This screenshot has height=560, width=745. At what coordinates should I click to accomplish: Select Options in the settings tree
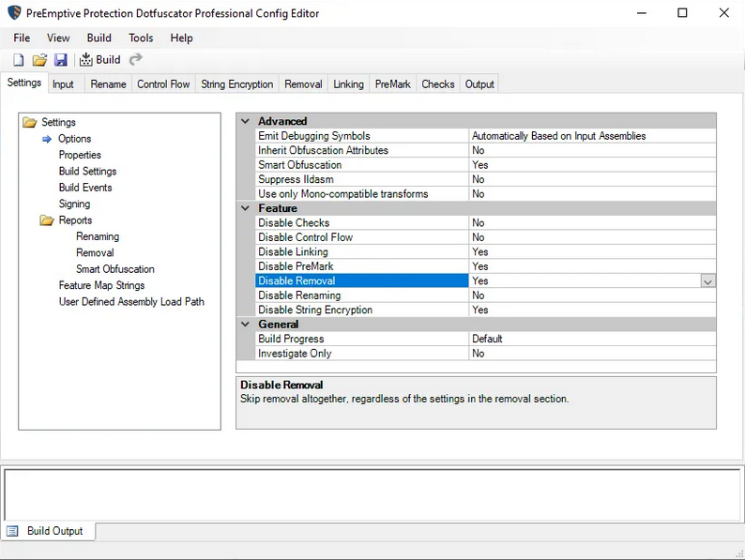click(75, 139)
